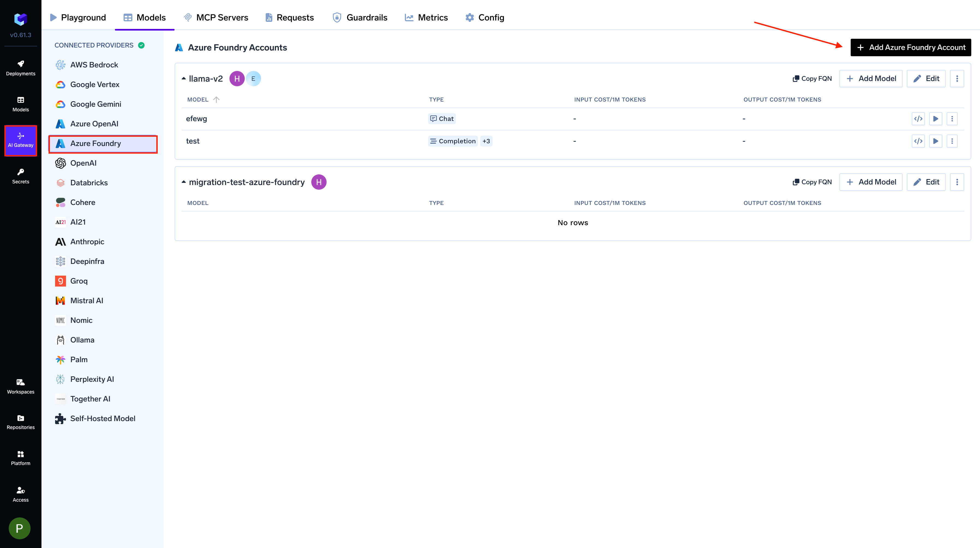Open Platform in the left sidebar

coord(20,458)
